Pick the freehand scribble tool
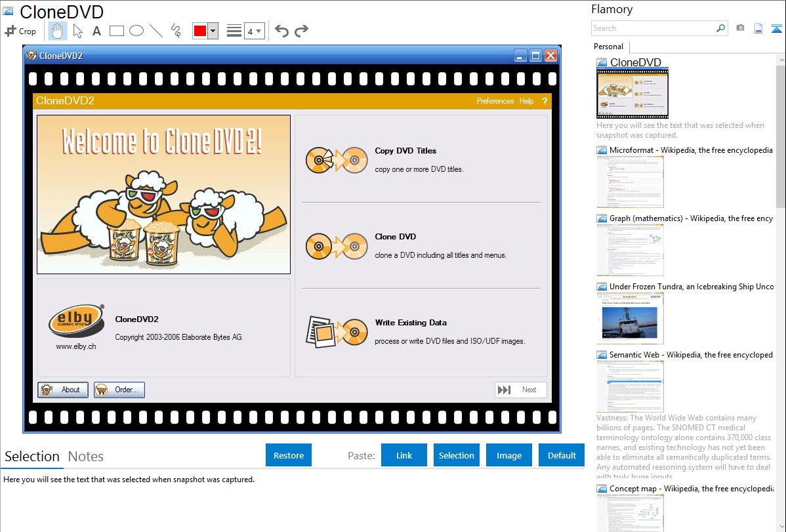Screen dimensions: 786x532 pos(175,31)
